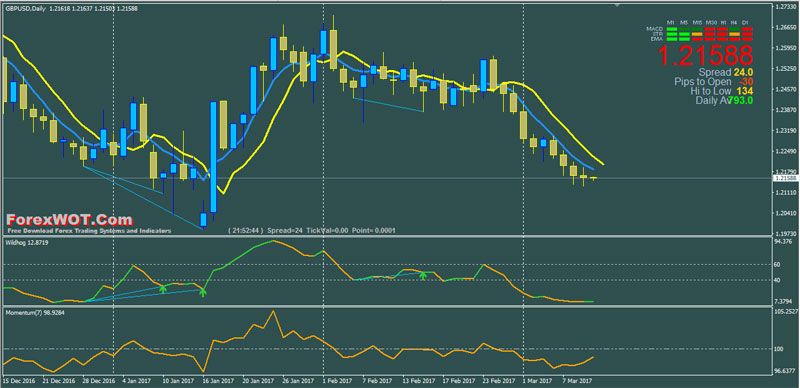Image resolution: width=800 pixels, height=388 pixels.
Task: Click the green arrow near 13 Feb 2017 in Wildhog
Action: tap(422, 276)
